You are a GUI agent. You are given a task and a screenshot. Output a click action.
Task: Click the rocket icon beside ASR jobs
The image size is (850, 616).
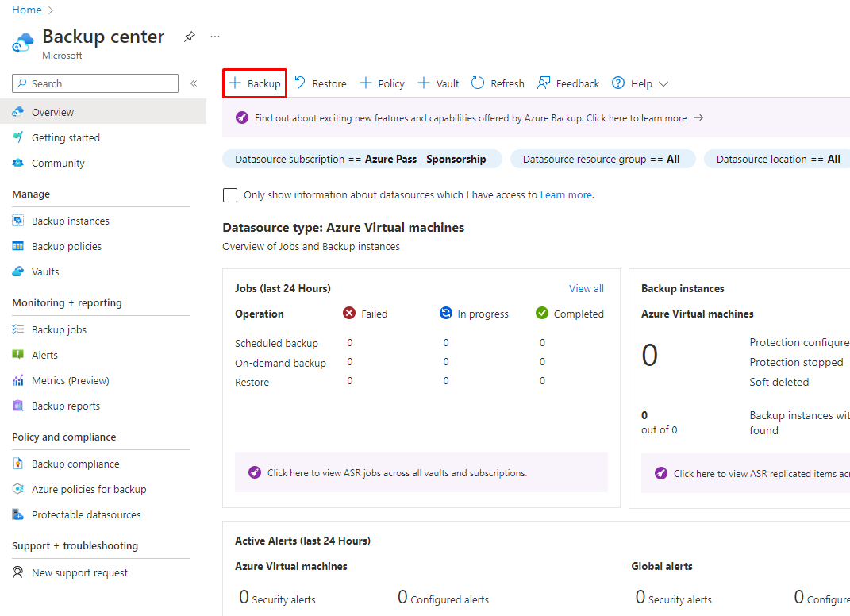[x=254, y=472]
